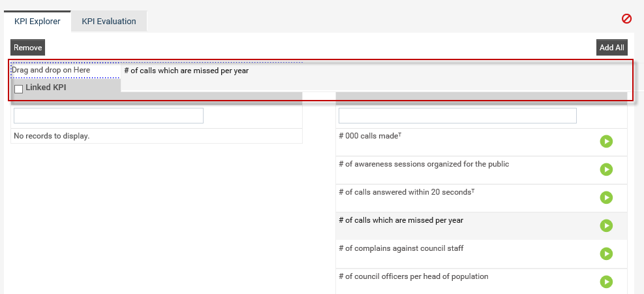Select '# of calls answered within 20 seconds' row
Viewport: 644px width, 294px height.
click(x=482, y=198)
